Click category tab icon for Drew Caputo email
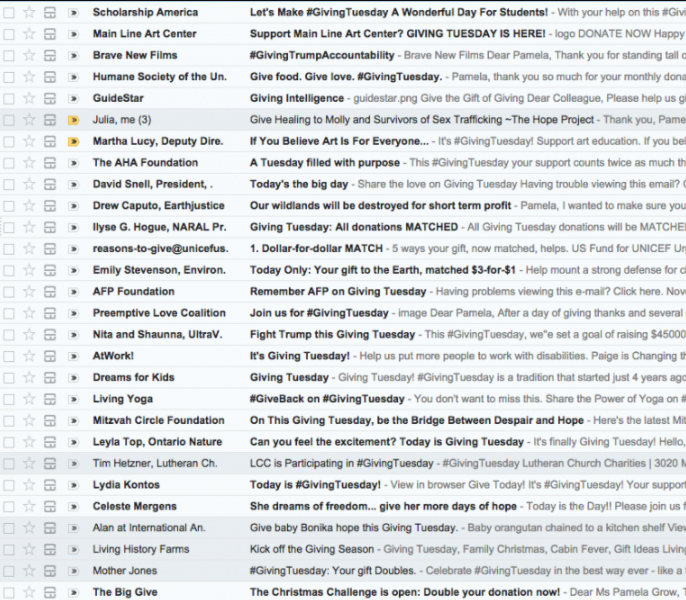686x600 pixels. click(50, 206)
